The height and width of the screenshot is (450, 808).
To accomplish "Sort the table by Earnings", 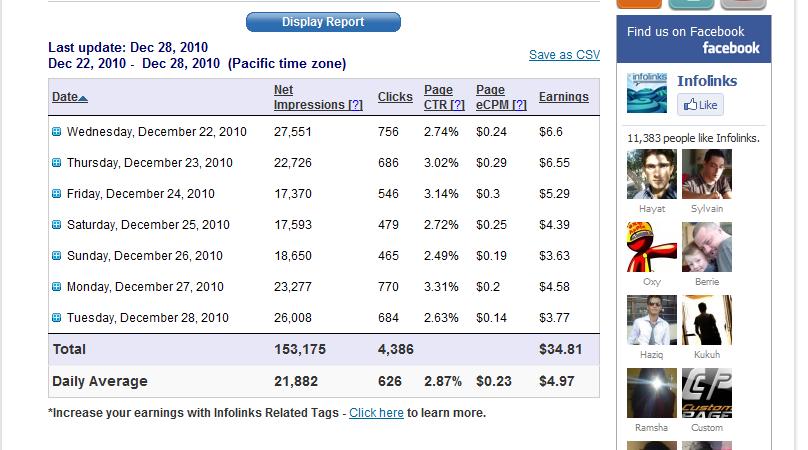I will [564, 97].
